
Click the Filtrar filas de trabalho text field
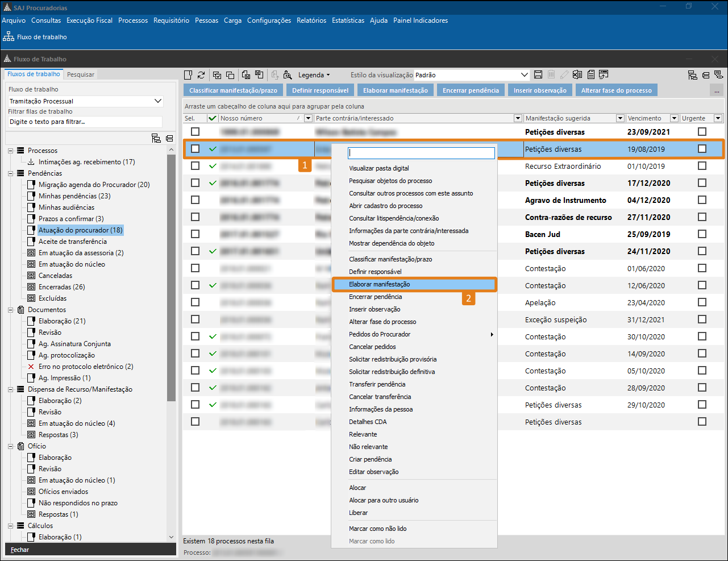click(x=85, y=122)
